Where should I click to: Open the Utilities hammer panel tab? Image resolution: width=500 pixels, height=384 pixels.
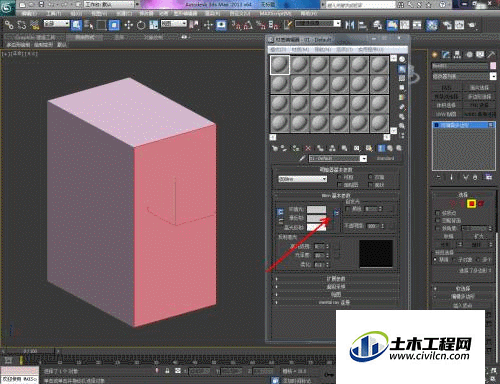click(x=491, y=55)
